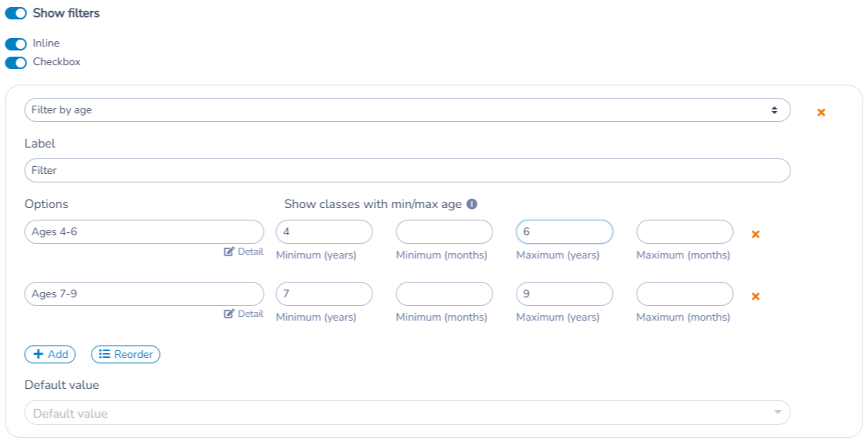Click the Add option button
Viewport: 868px width, 441px height.
(50, 355)
